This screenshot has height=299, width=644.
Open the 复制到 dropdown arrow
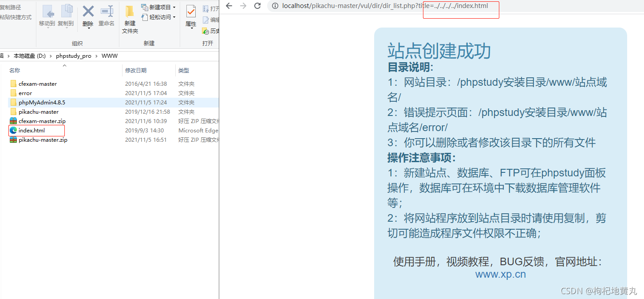[66, 28]
